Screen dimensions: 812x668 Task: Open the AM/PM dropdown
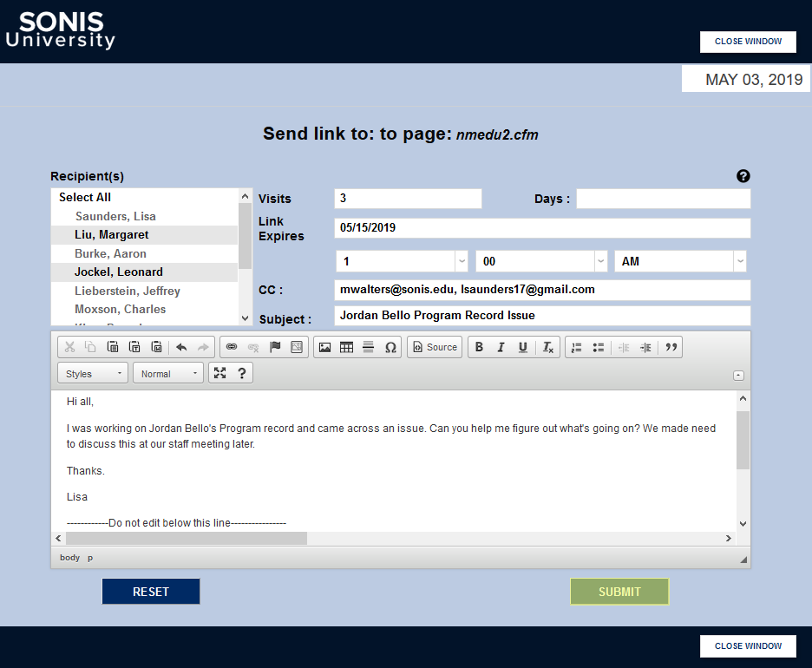[680, 261]
